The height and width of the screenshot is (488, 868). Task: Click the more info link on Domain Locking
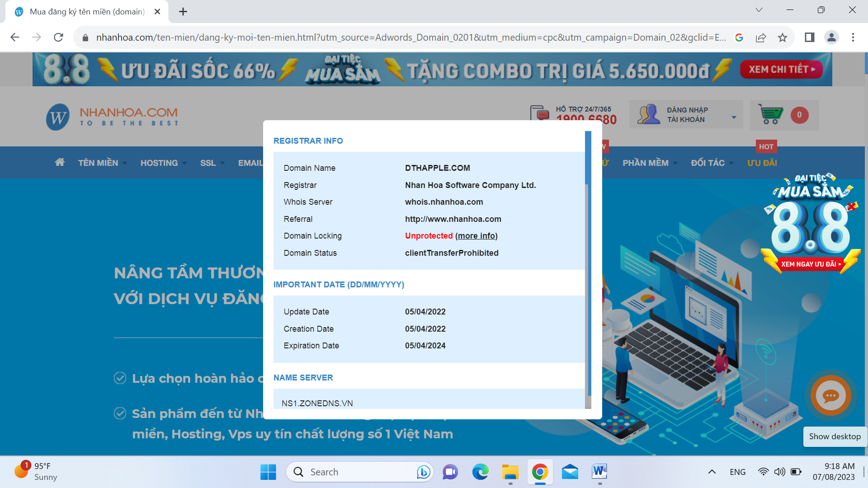(x=476, y=236)
